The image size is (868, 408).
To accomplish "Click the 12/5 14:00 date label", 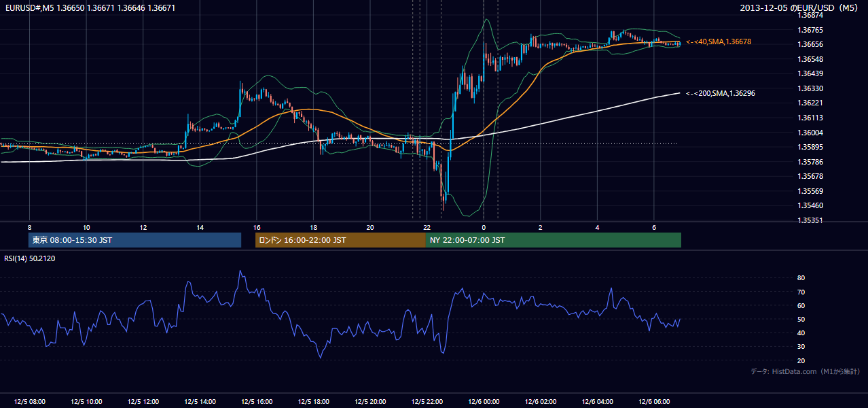I will tap(200, 402).
